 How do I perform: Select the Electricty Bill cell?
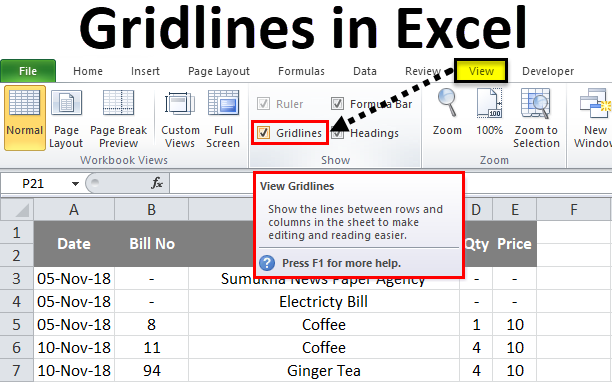tap(324, 302)
